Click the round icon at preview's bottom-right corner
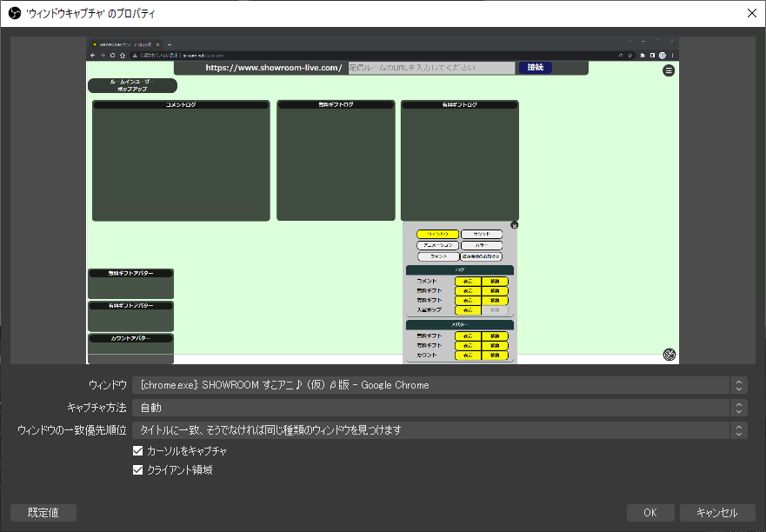Viewport: 766px width, 532px height. 669,355
